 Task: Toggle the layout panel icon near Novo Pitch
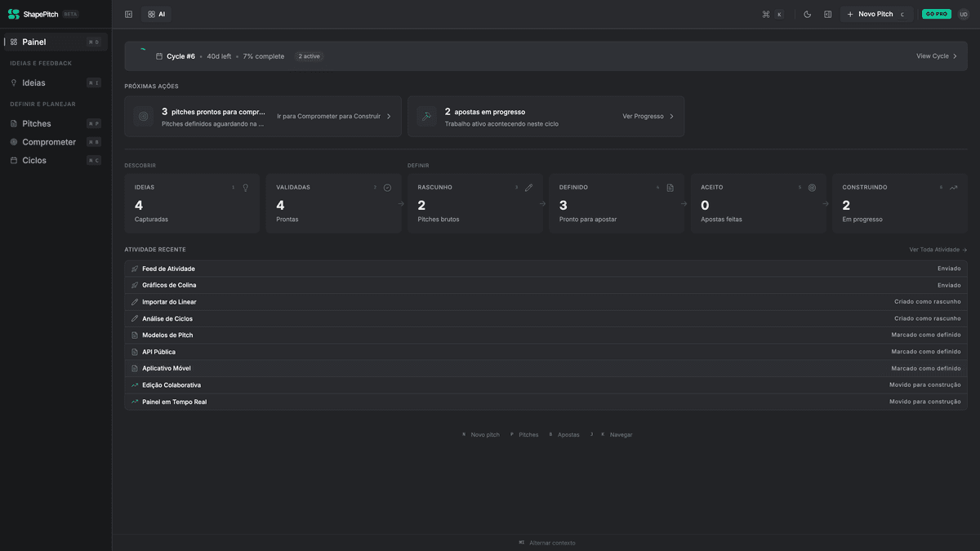point(827,14)
